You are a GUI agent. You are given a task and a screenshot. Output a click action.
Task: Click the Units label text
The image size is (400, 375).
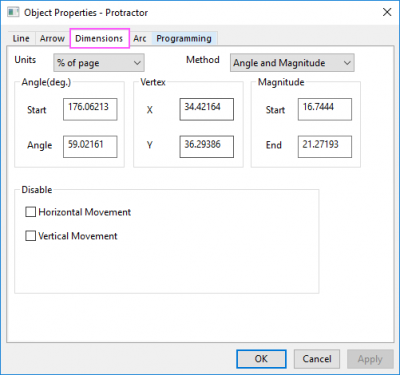(25, 60)
